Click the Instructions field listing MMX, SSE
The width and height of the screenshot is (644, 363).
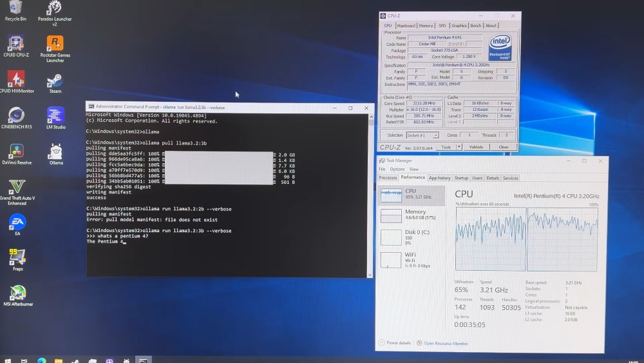click(460, 84)
